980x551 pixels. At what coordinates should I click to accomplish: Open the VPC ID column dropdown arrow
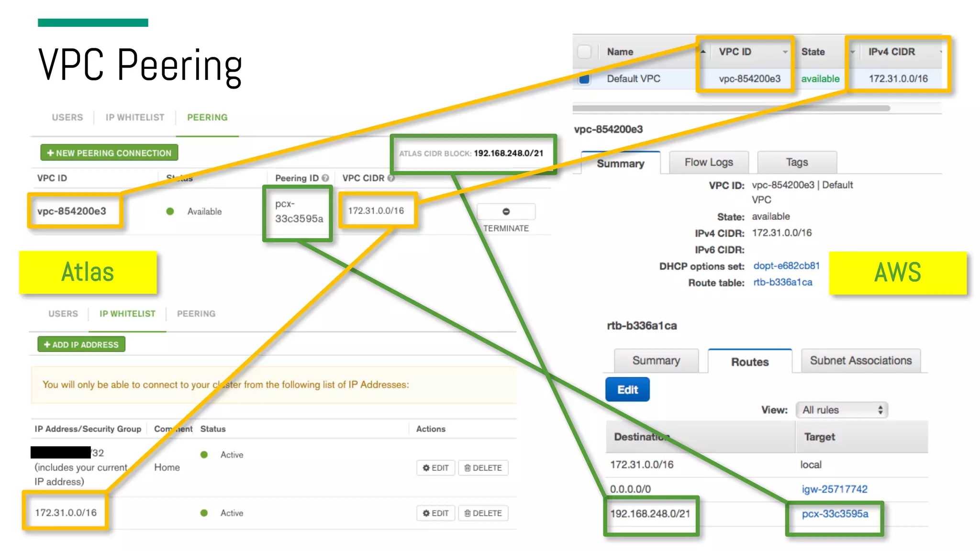click(x=785, y=52)
